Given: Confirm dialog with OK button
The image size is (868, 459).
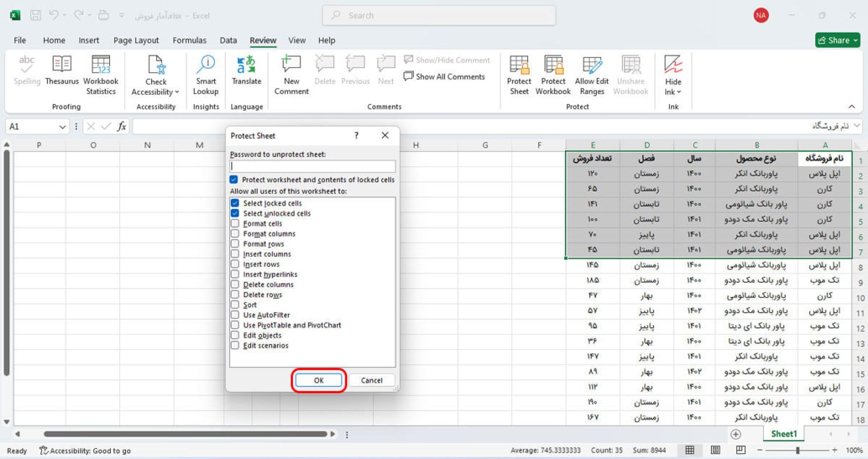Looking at the screenshot, I should tap(319, 380).
